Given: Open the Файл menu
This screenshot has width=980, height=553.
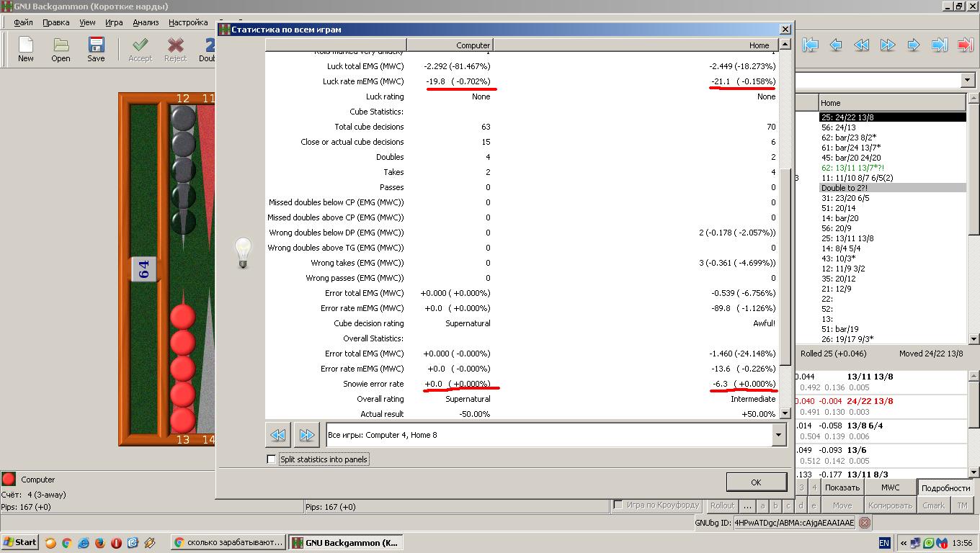Looking at the screenshot, I should pyautogui.click(x=23, y=22).
